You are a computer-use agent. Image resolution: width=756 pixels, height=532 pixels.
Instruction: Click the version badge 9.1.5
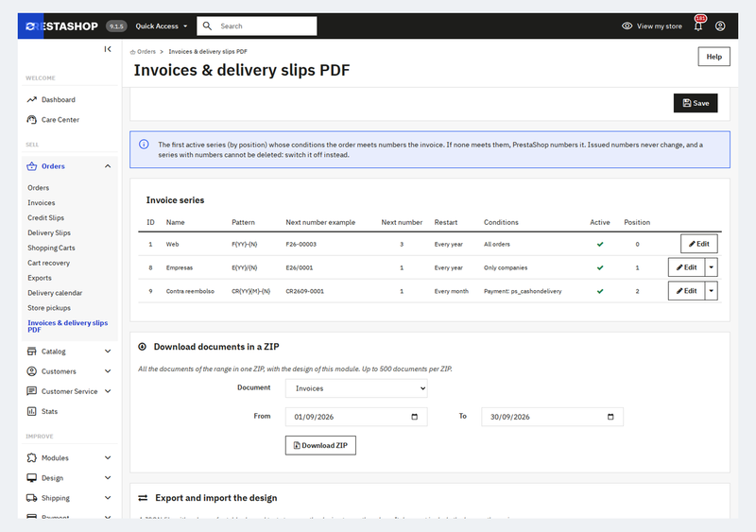click(x=116, y=26)
